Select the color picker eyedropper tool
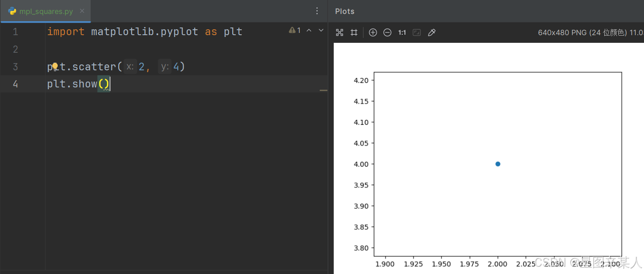The width and height of the screenshot is (644, 274). click(432, 32)
